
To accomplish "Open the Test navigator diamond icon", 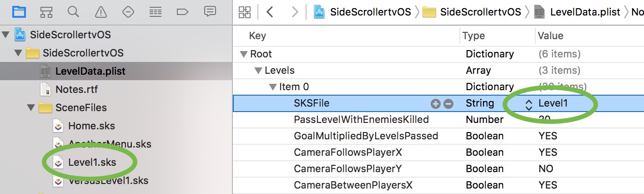I will 128,12.
